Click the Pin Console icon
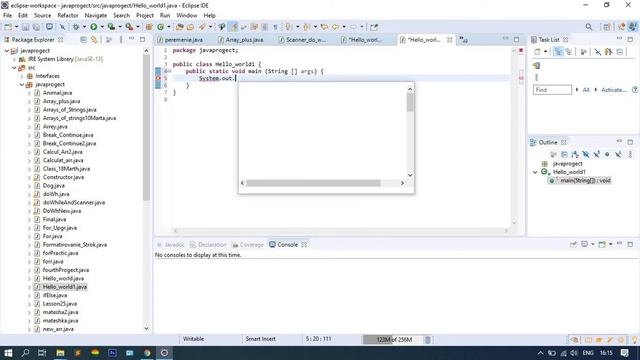 tap(573, 244)
